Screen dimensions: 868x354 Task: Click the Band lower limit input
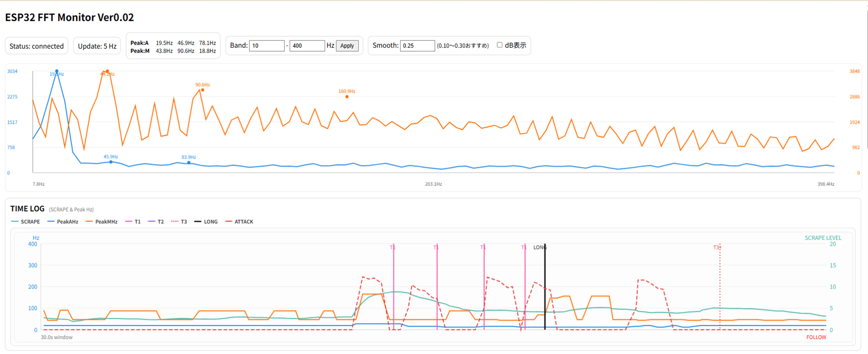(267, 46)
